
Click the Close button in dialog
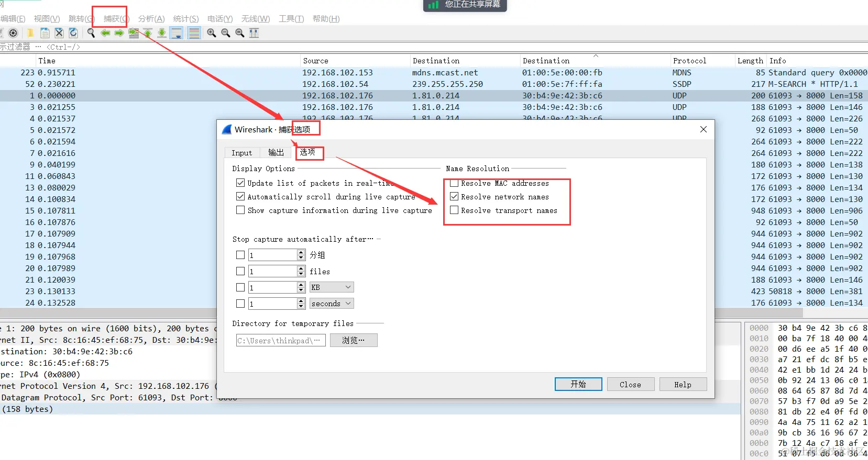coord(631,384)
